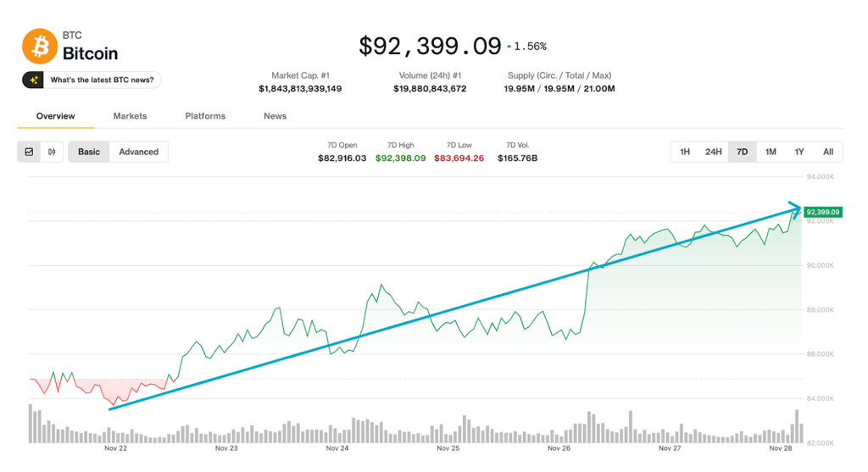868x472 pixels.
Task: Switch to the News tab
Action: point(275,116)
